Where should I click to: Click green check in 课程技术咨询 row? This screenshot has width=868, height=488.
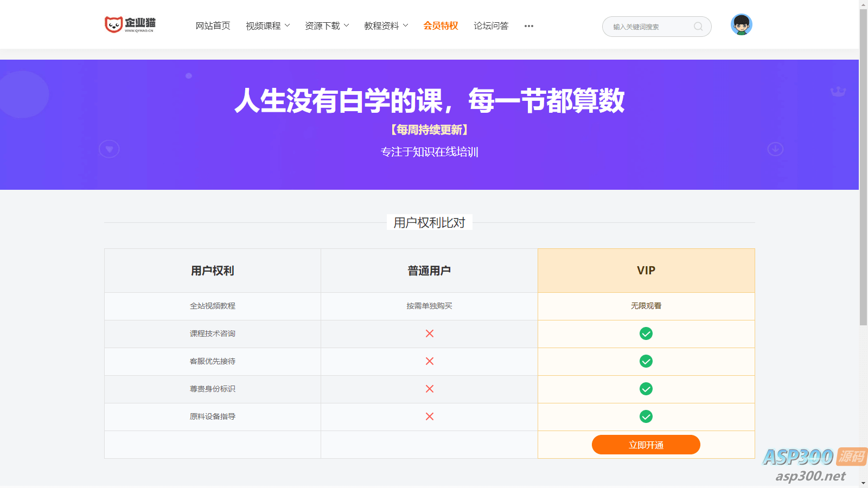coord(646,333)
